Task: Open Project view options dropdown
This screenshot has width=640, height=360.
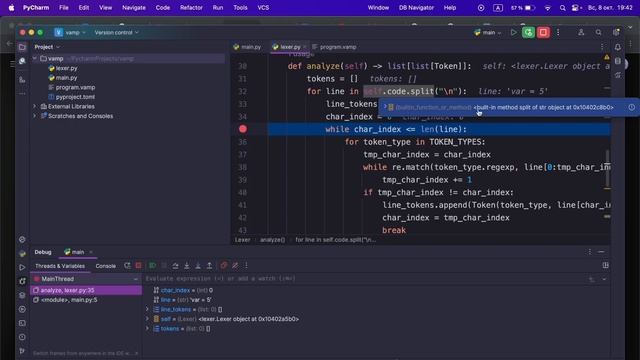Action: [x=47, y=47]
